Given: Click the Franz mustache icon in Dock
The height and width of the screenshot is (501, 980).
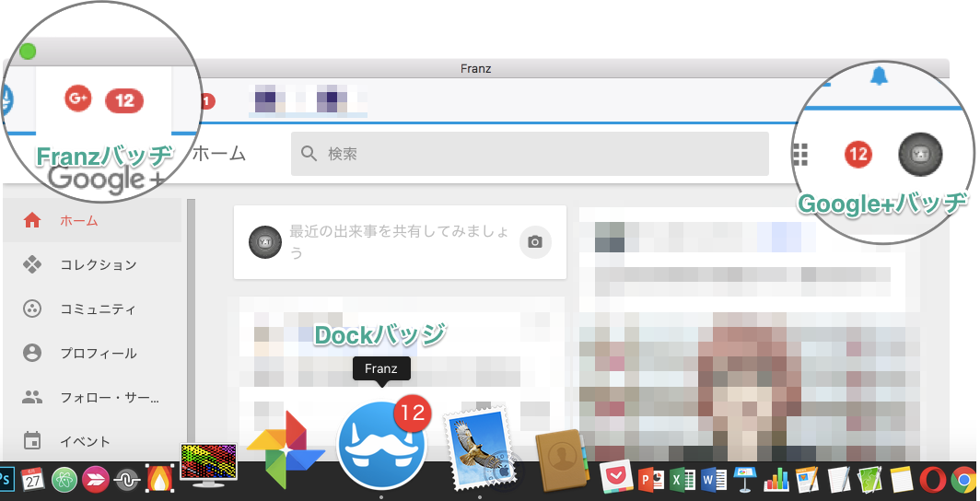Looking at the screenshot, I should [381, 445].
